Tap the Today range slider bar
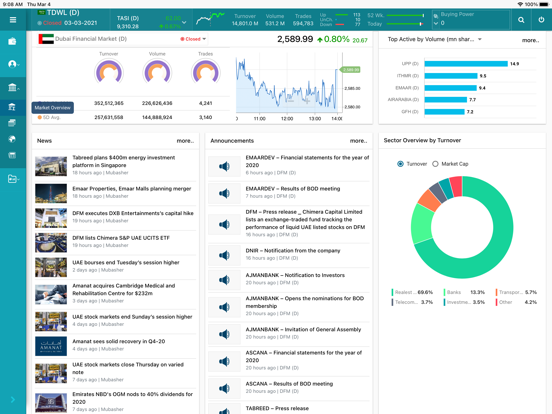 405,24
